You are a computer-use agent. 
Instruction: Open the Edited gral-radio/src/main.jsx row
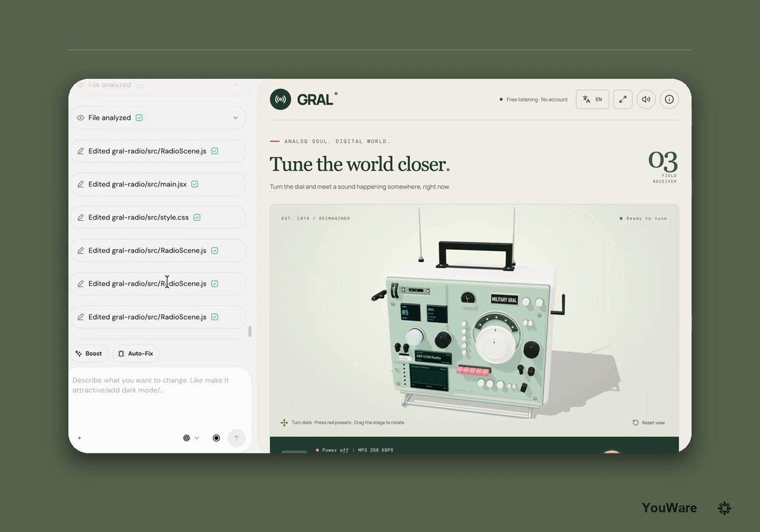[158, 185]
